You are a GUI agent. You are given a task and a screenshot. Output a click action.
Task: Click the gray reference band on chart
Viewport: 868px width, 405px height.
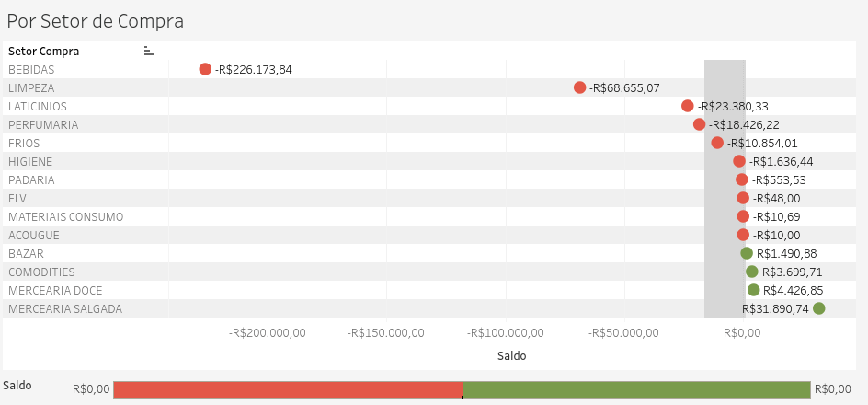point(725,189)
